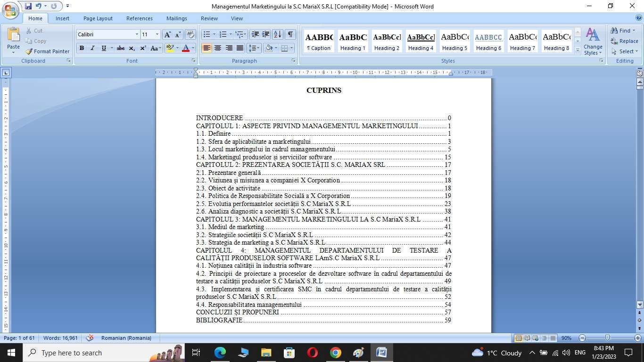Open the Mailings ribbon tab

(x=176, y=18)
